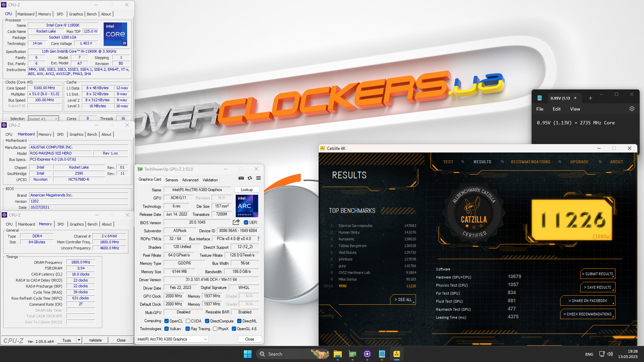Open Validation tab in GPU-Z
This screenshot has width=644, height=362.
pos(210,180)
